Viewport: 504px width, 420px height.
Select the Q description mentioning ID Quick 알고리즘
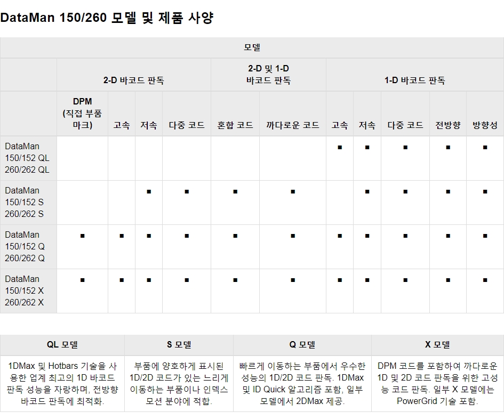pos(302,384)
